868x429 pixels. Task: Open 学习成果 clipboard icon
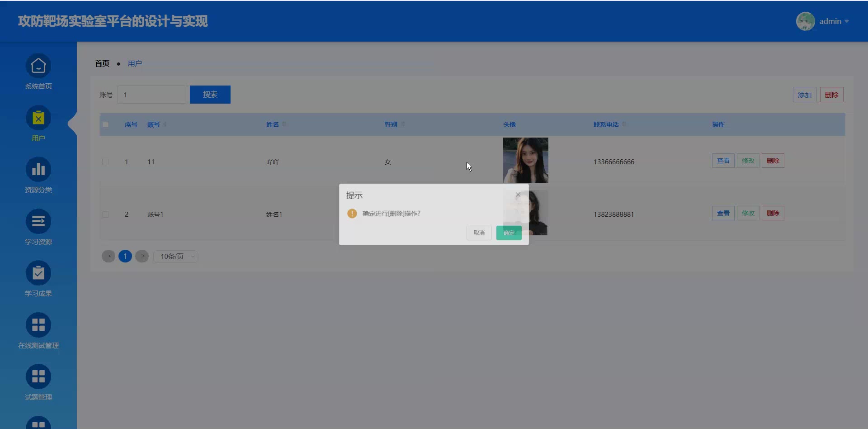(38, 273)
